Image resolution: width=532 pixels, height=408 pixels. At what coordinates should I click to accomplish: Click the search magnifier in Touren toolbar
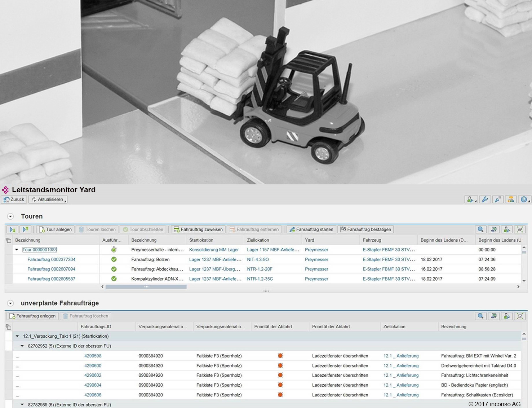(480, 229)
